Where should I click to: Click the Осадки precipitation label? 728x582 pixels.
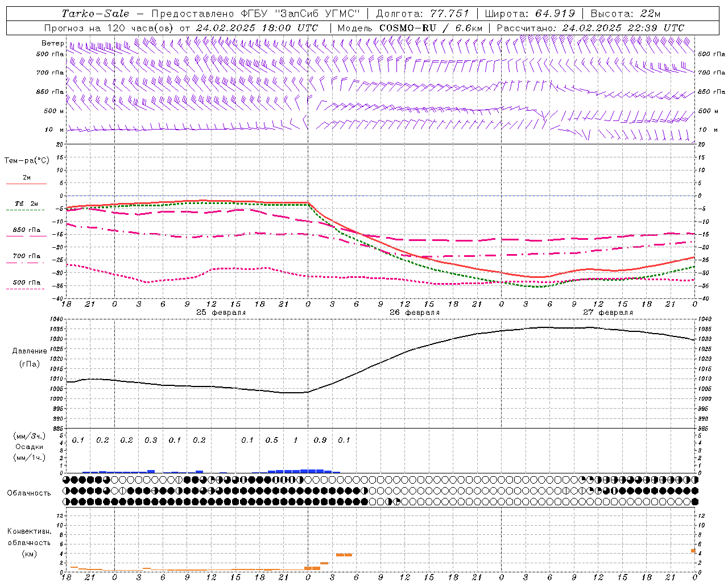[x=29, y=447]
